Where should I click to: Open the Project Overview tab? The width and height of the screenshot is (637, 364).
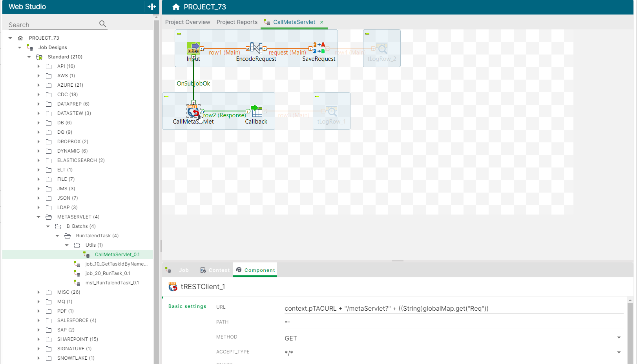(188, 22)
